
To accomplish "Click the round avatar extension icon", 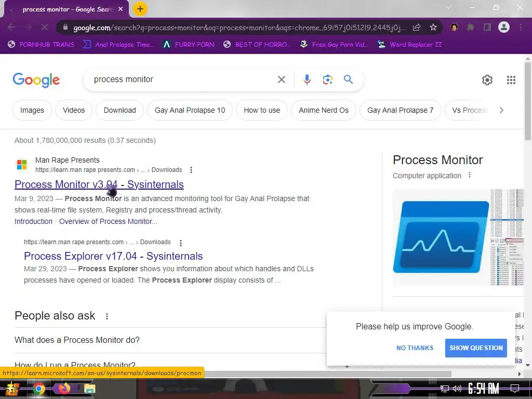I will (x=454, y=27).
